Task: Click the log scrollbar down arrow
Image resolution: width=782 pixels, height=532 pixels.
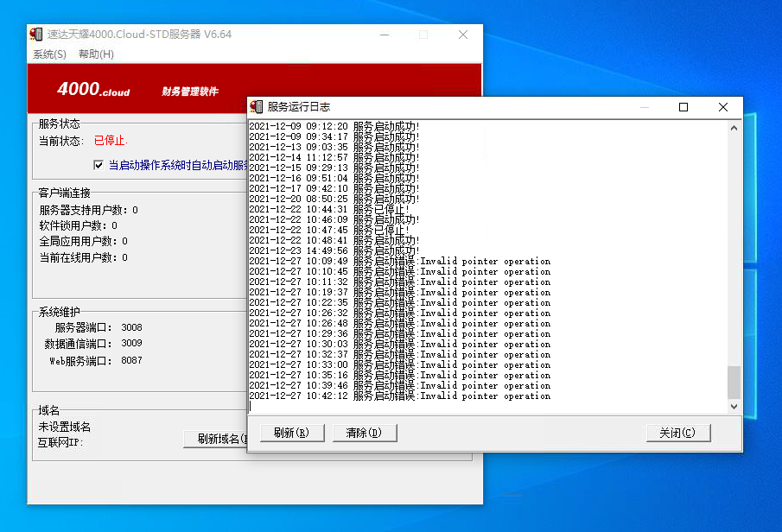Action: (x=734, y=407)
